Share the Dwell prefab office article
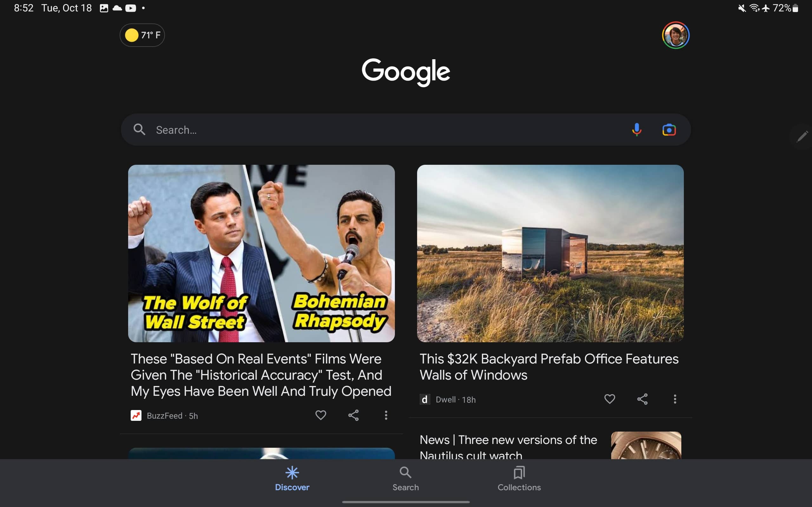812x507 pixels. point(642,399)
